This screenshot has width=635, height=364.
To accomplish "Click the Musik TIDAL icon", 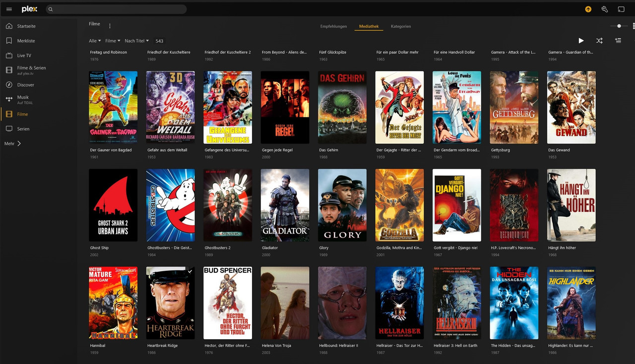I will coord(9,99).
